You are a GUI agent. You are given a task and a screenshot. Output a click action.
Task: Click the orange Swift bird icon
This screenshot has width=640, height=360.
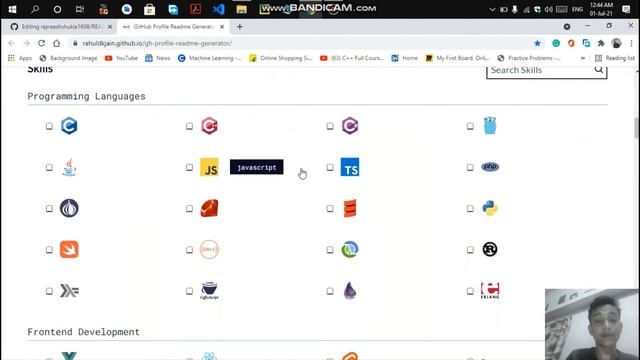point(69,249)
